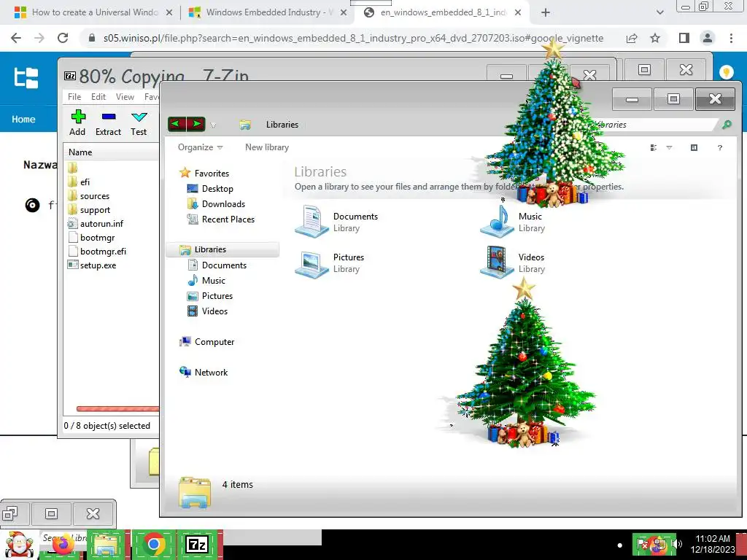
Task: Open the Chrome profile avatar
Action: (708, 38)
